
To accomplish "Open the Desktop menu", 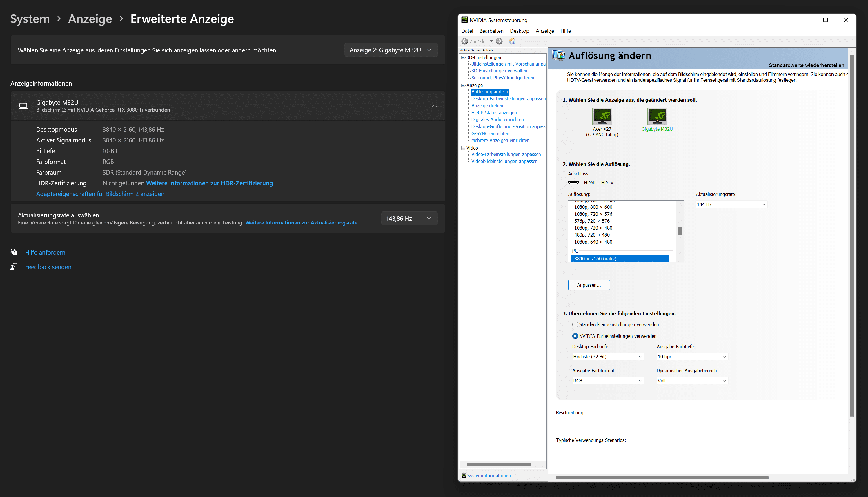I will click(519, 31).
